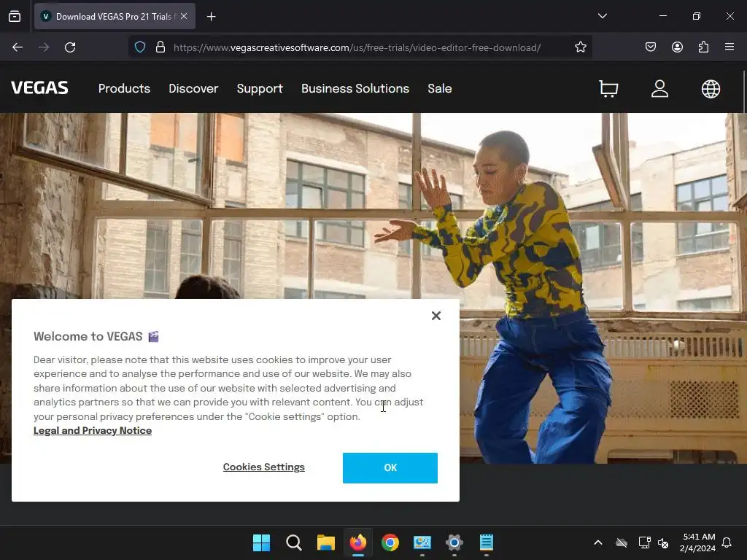The height and width of the screenshot is (560, 747).
Task: Bookmark this page with the star
Action: pos(580,47)
